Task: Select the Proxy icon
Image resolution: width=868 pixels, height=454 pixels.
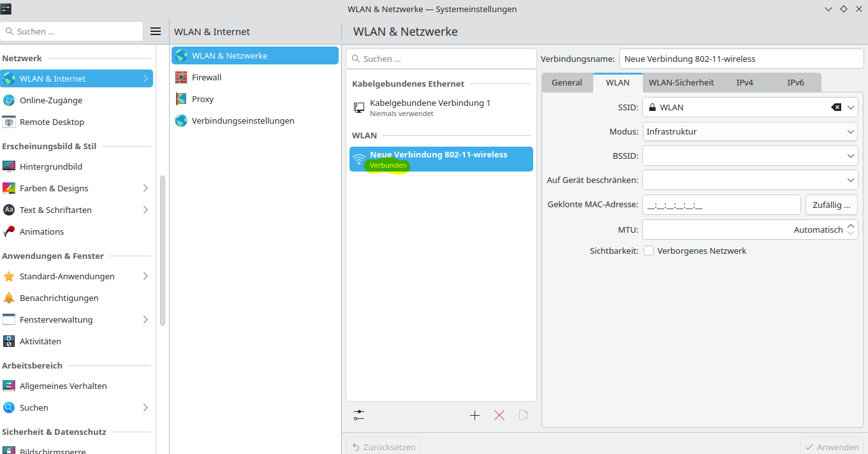Action: click(x=180, y=99)
